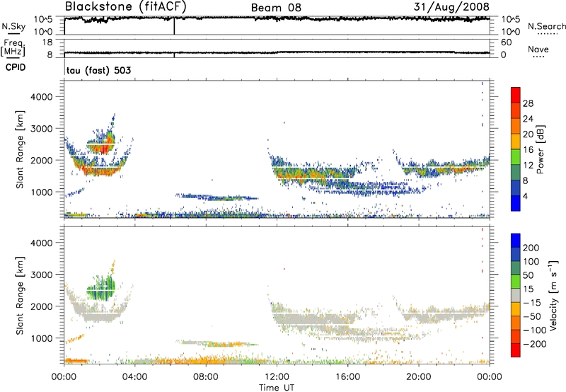566x392 pixels.
Task: Click the "Nave" legend label
Action: (538, 49)
